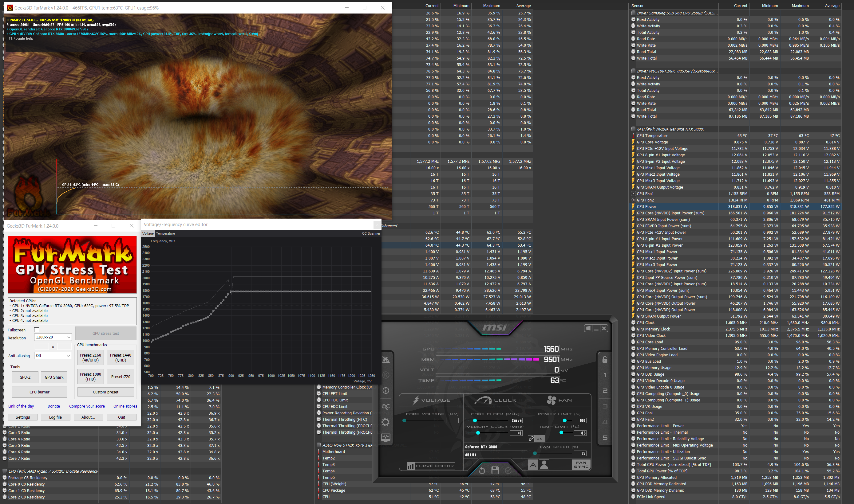Select the user-defined fan profile icon
854x504 pixels.
coord(544,465)
